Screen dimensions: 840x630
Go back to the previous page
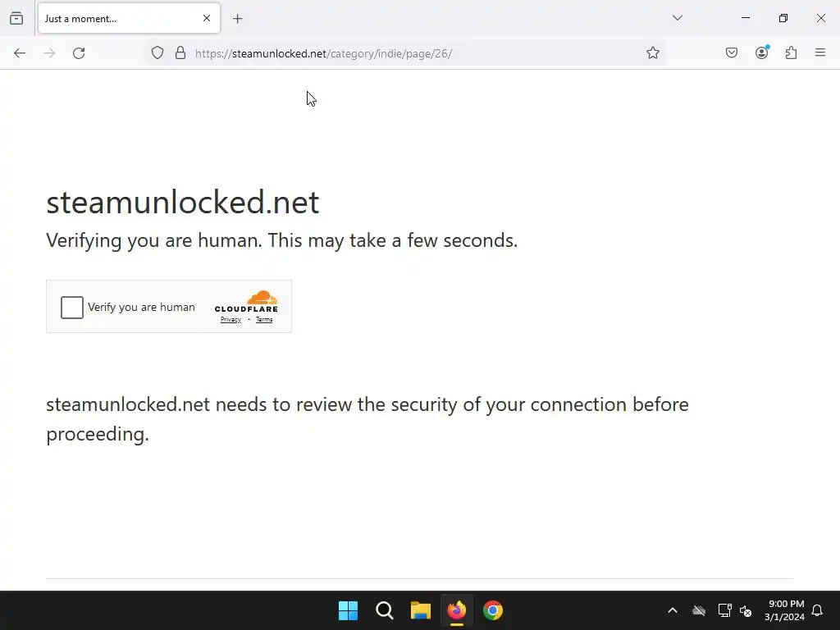(20, 53)
